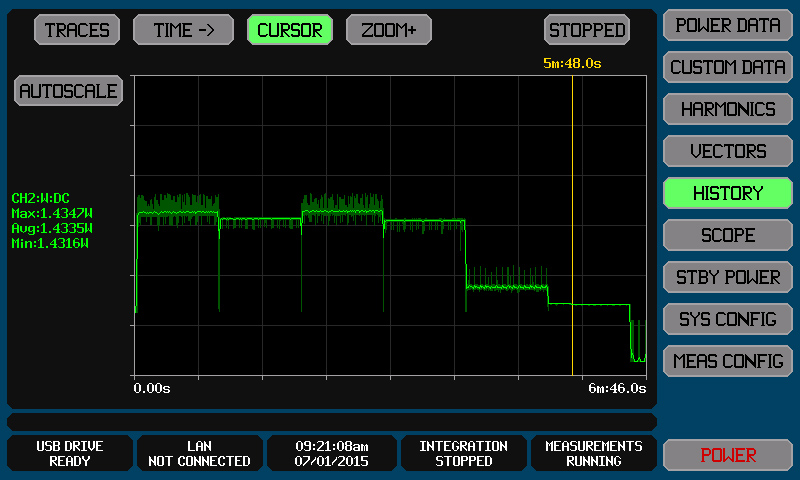The image size is (800, 480).
Task: Click the date and time status box
Action: [332, 453]
